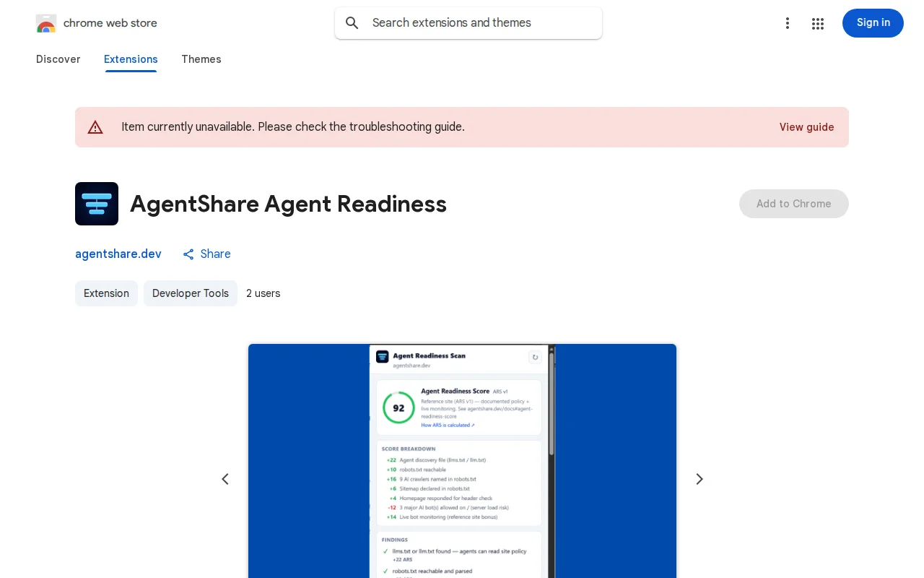Go to the Discover tab

[x=58, y=59]
